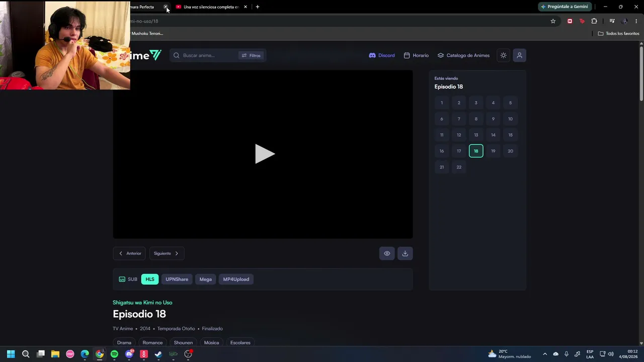Viewport: 644px width, 362px height.
Task: Show hidden system tray icons
Action: (544, 354)
